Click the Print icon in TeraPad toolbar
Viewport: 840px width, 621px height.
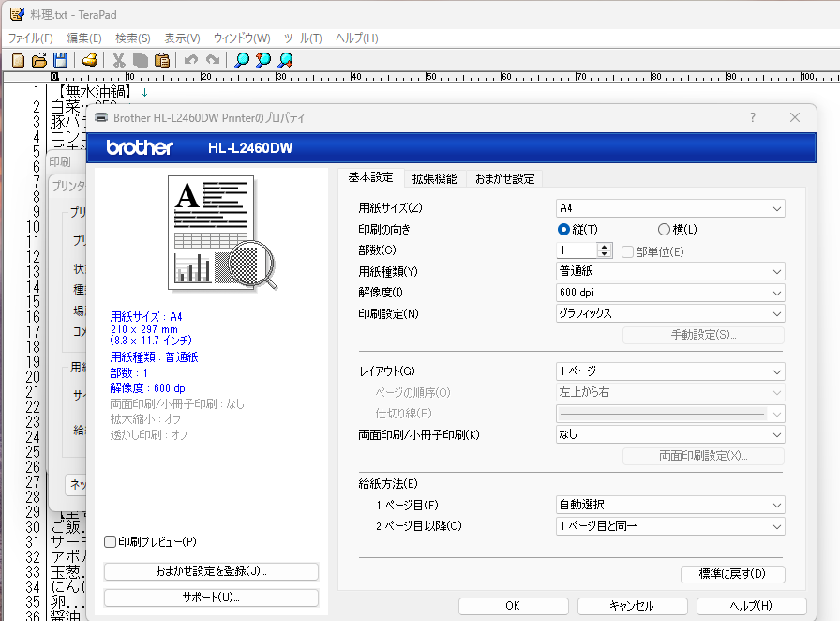89,60
